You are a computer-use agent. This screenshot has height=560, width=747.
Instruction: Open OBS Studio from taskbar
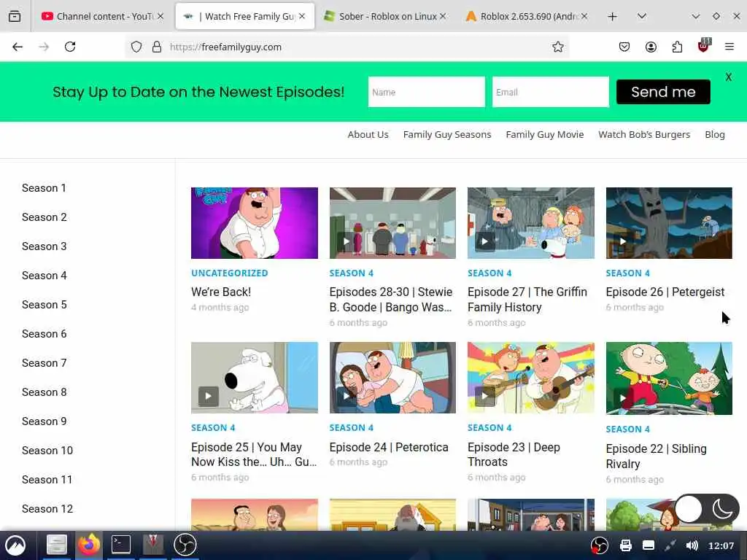tap(185, 544)
